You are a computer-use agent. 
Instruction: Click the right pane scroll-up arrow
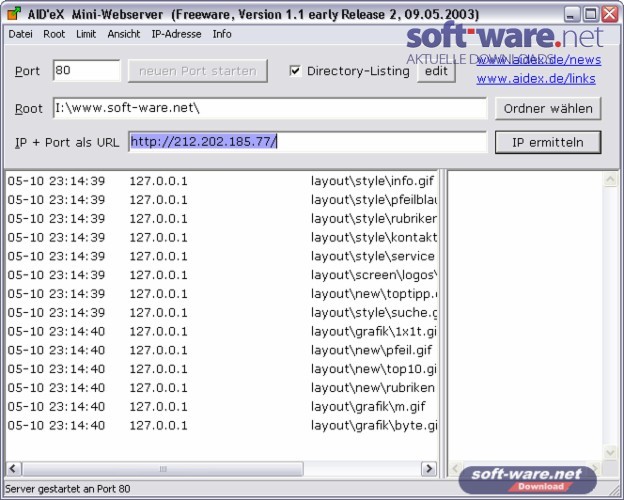[x=610, y=180]
